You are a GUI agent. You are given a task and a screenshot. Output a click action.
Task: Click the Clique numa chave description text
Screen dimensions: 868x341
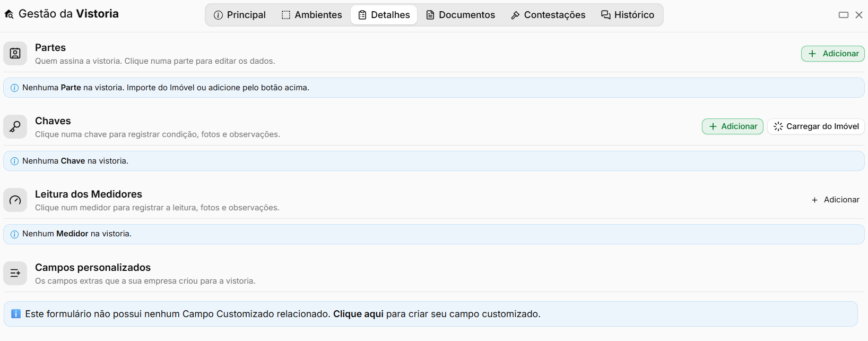click(158, 134)
